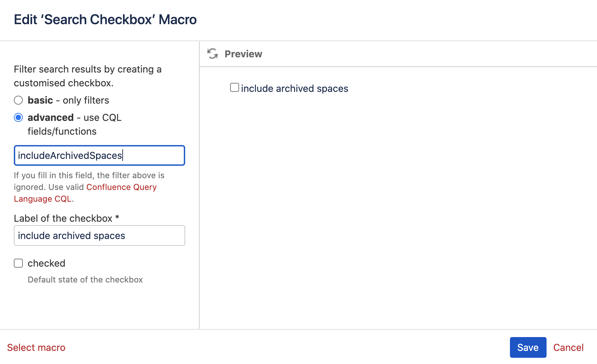This screenshot has height=364, width=597.
Task: Select the basic only filters radio button
Action: click(x=18, y=100)
